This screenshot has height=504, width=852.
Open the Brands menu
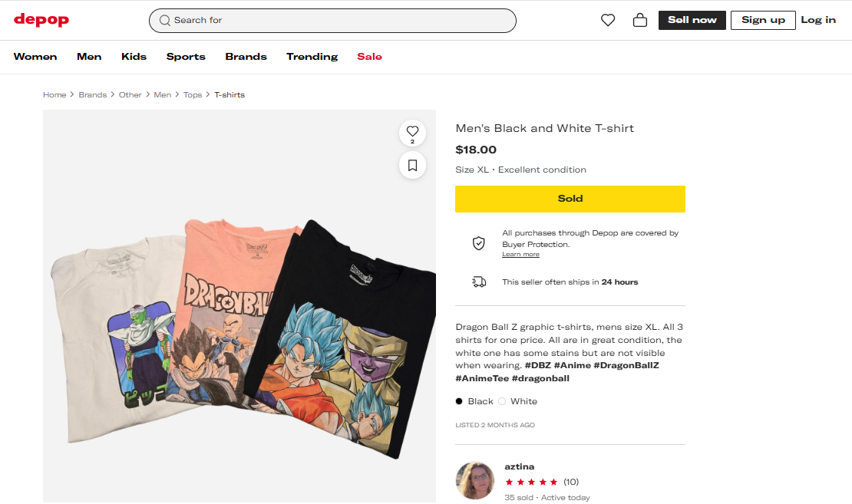pyautogui.click(x=246, y=57)
